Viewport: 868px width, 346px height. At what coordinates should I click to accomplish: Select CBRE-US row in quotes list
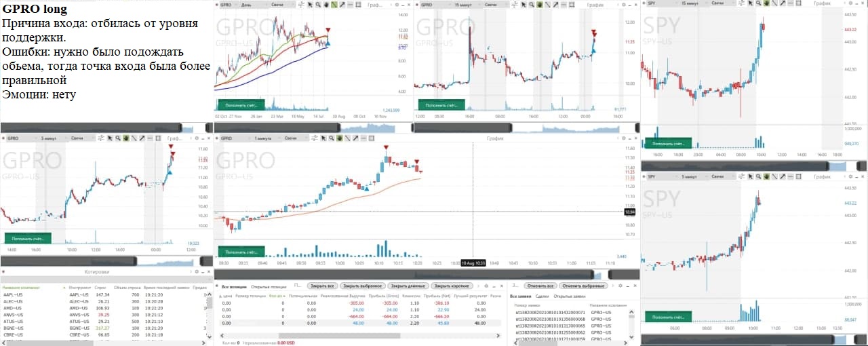point(105,334)
